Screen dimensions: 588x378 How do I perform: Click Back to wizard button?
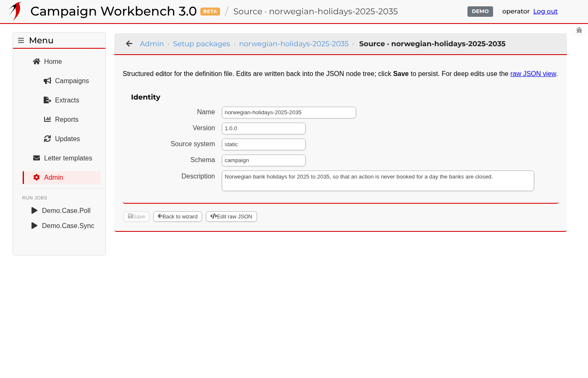pos(178,216)
